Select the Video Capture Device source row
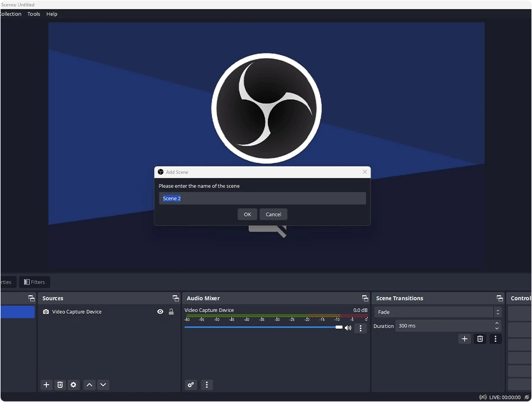 [x=108, y=312]
